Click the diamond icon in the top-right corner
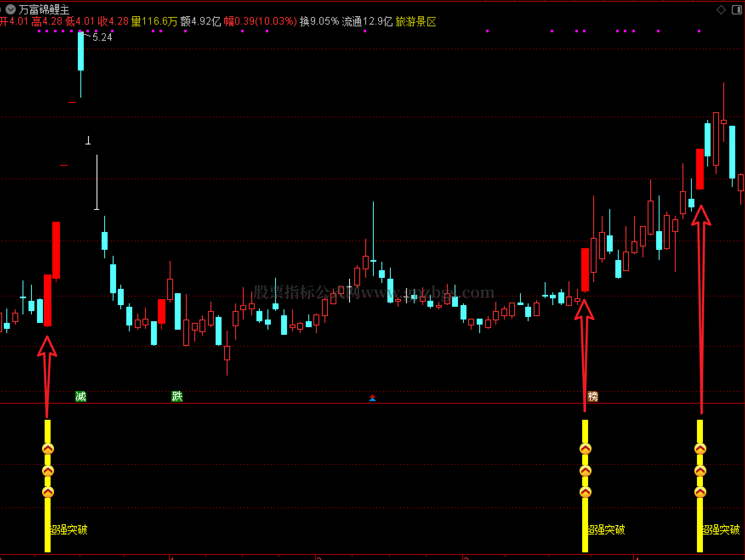Viewport: 745px width, 560px height. 721,9
